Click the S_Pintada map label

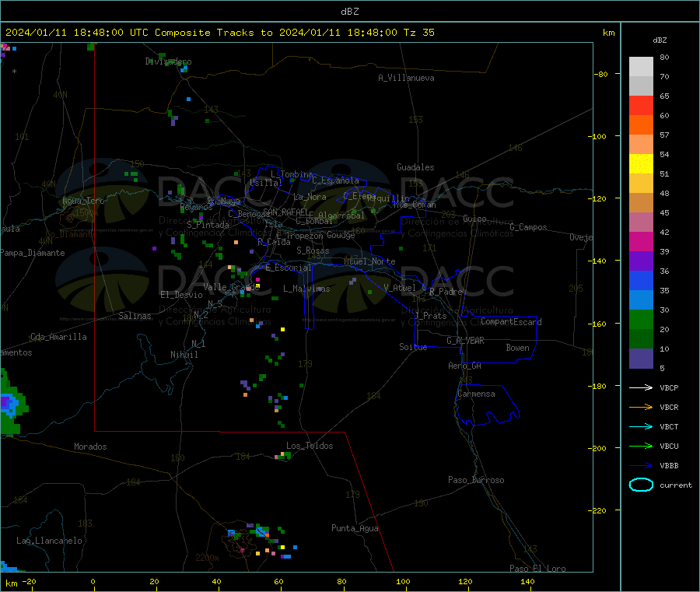pyautogui.click(x=208, y=225)
